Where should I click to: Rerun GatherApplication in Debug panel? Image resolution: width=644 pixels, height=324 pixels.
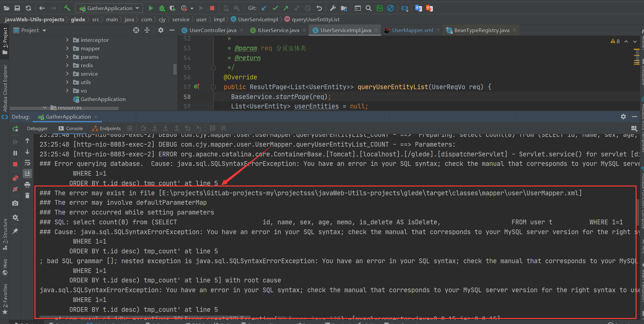click(15, 129)
